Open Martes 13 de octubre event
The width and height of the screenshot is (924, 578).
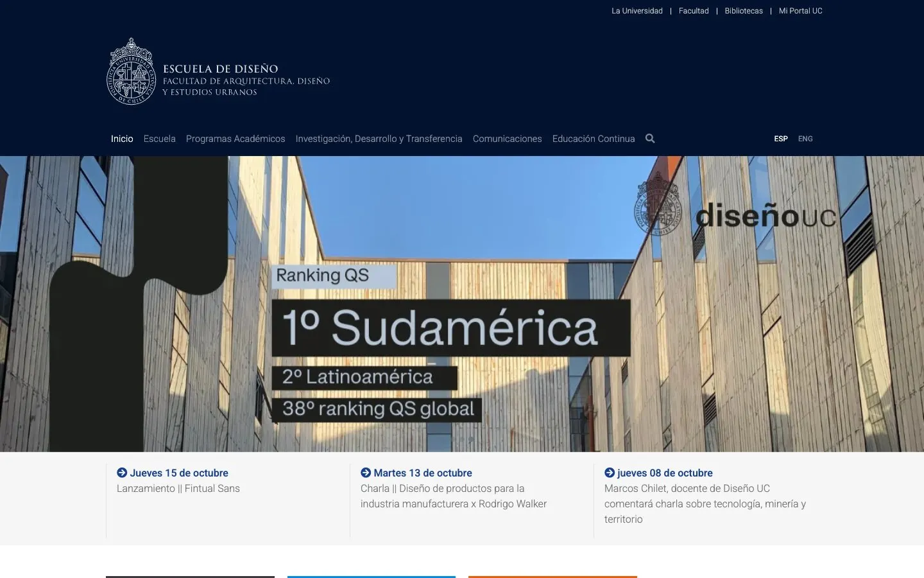(423, 473)
